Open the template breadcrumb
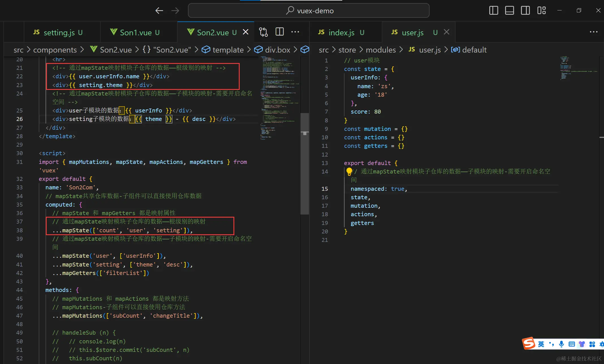 (x=223, y=50)
